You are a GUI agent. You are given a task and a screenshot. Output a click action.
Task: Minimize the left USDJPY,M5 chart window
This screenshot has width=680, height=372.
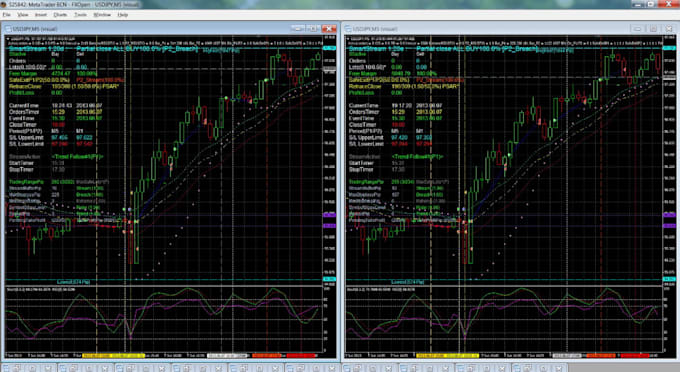298,29
